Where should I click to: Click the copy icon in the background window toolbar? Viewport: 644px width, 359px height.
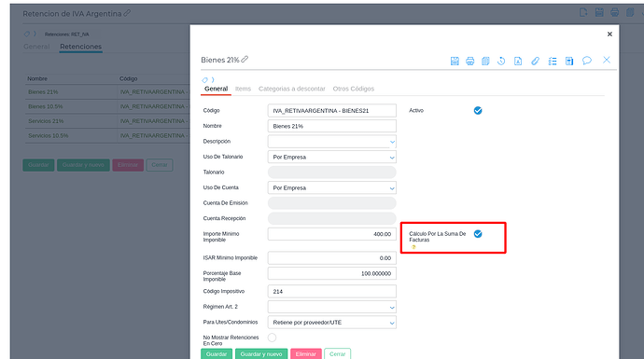click(630, 12)
